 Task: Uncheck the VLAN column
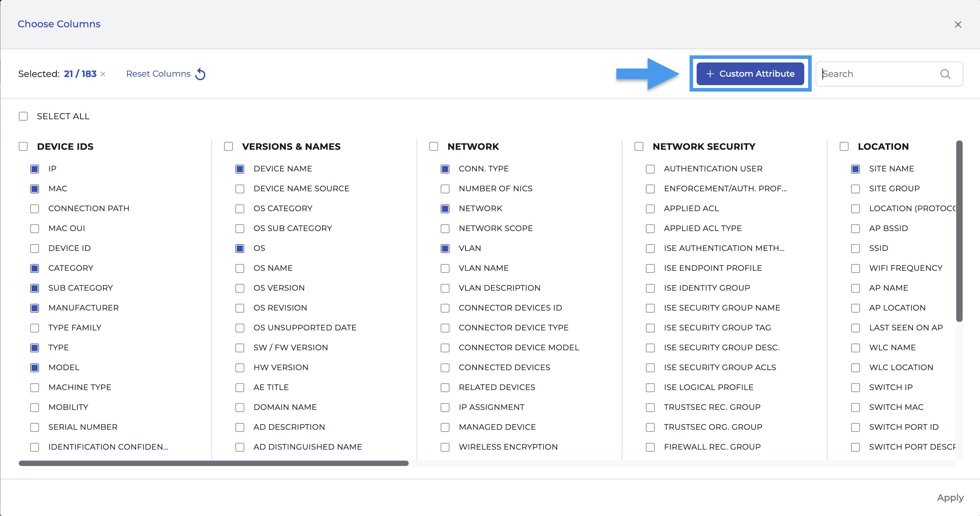(x=445, y=248)
